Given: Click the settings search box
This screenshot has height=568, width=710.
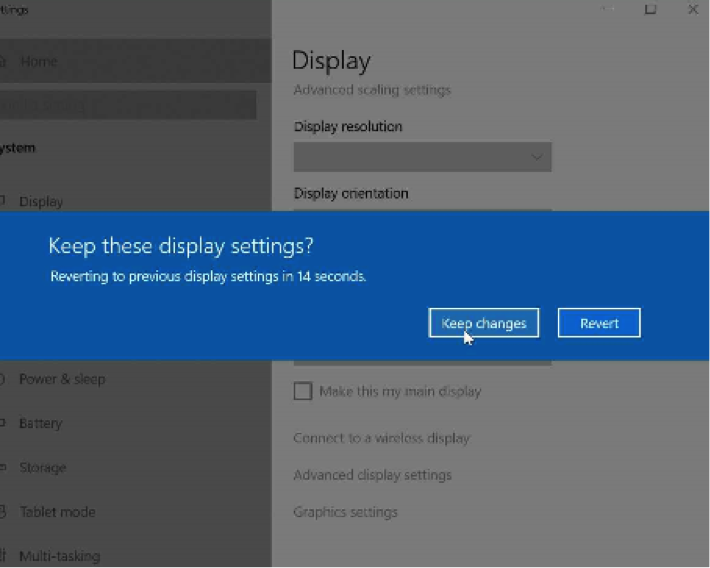Looking at the screenshot, I should pyautogui.click(x=128, y=105).
